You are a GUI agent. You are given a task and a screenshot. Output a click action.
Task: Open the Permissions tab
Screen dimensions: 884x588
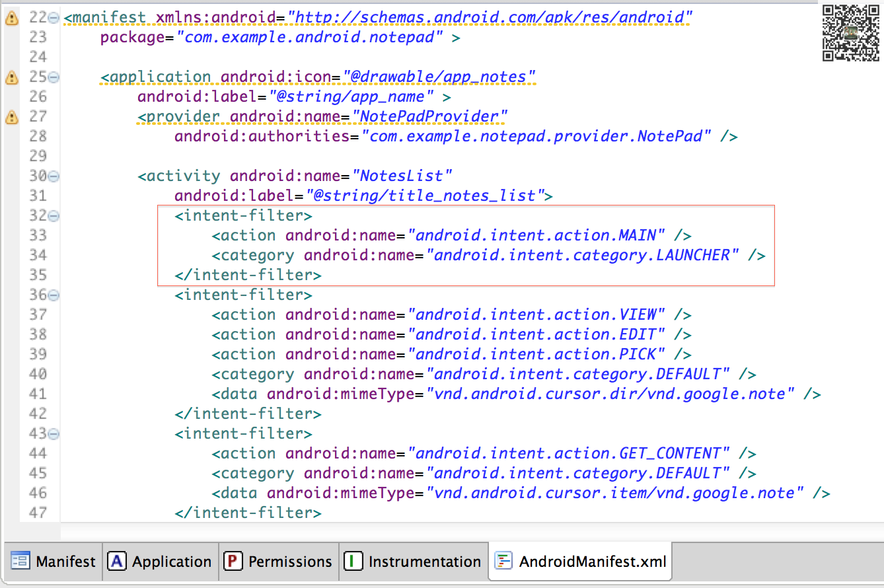point(278,562)
